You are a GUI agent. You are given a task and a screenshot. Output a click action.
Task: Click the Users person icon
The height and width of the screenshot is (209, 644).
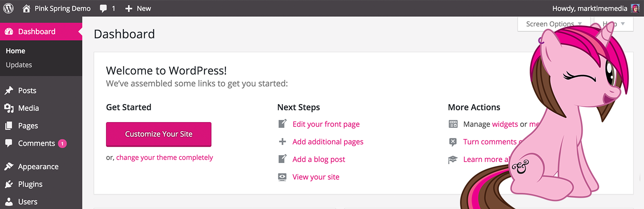[x=9, y=202]
